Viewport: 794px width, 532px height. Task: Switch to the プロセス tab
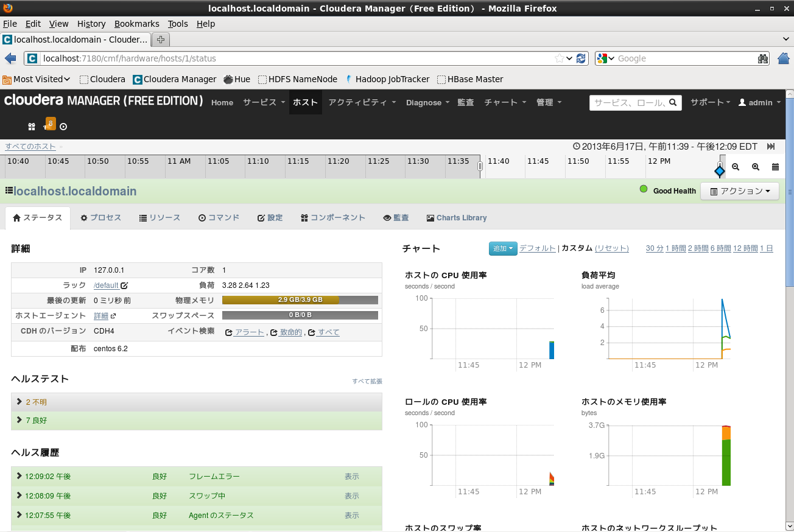(101, 218)
